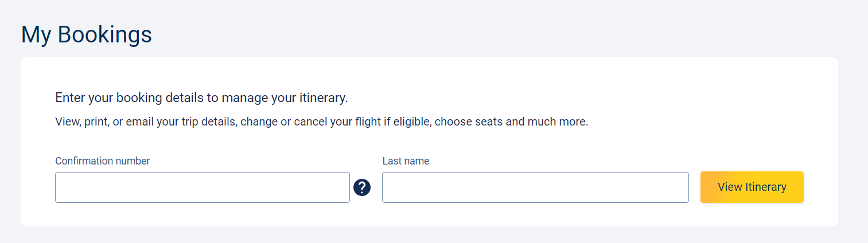Select the dark circular help icon
868x243 pixels.
[362, 187]
